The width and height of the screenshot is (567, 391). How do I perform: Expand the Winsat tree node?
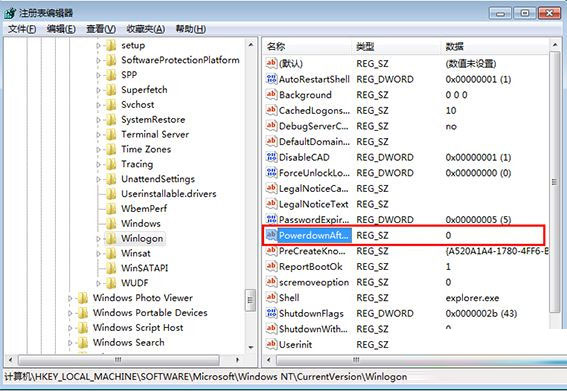click(98, 254)
